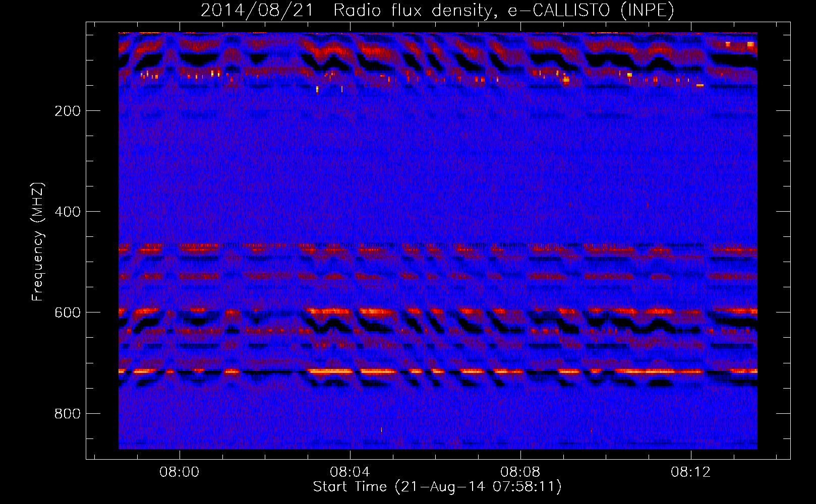The height and width of the screenshot is (504, 816).
Task: Click the 08:04 time tick label
Action: click(x=350, y=472)
